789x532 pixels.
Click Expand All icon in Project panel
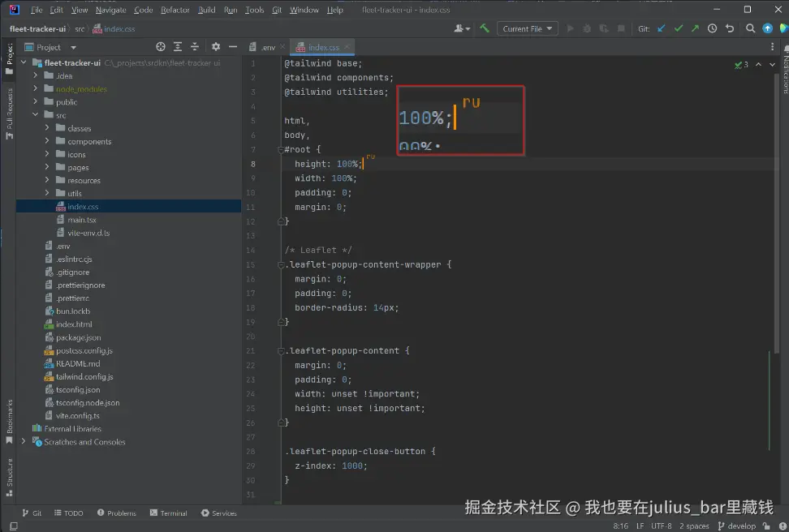click(x=178, y=47)
